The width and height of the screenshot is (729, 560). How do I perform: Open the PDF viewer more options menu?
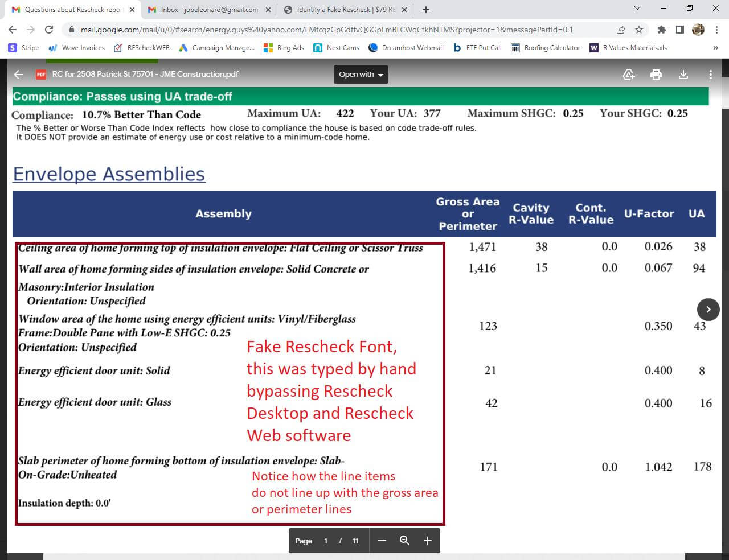click(x=710, y=75)
